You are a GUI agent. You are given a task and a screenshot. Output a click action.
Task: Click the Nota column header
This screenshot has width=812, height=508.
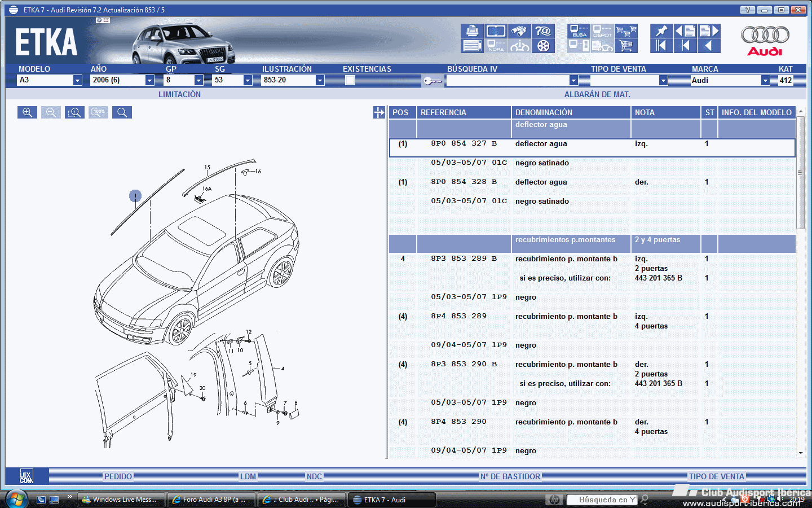pos(666,112)
